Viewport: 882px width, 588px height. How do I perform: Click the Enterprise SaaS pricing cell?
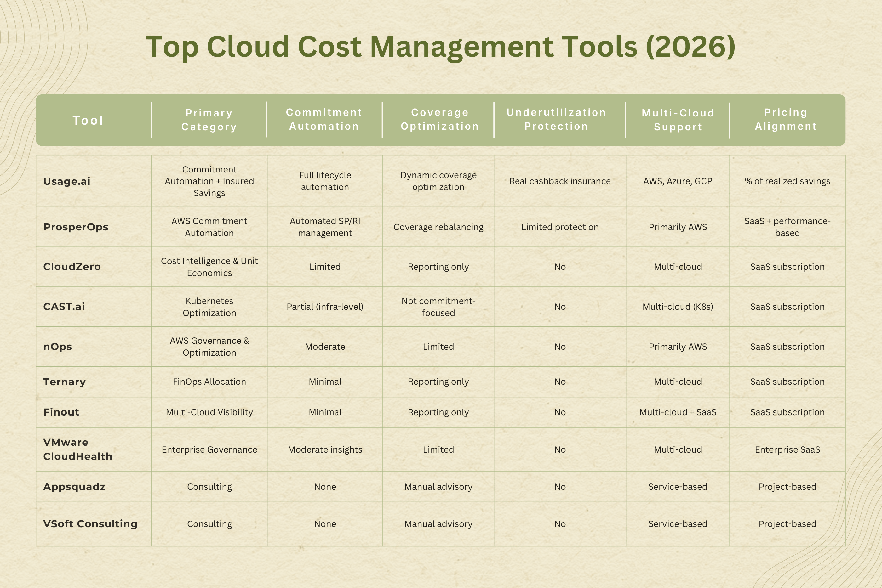[x=787, y=449]
